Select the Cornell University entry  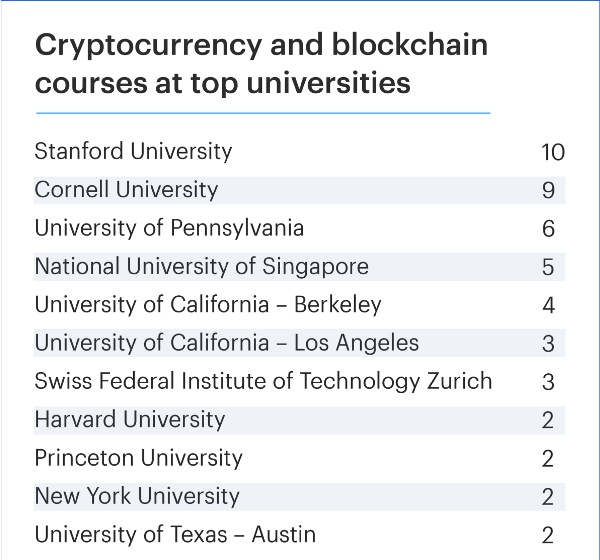pos(126,190)
